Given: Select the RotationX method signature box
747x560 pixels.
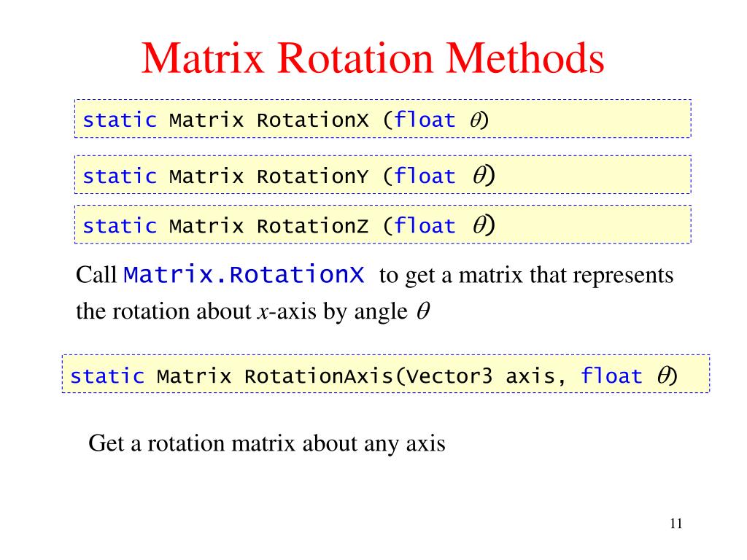Looking at the screenshot, I should click(x=382, y=119).
